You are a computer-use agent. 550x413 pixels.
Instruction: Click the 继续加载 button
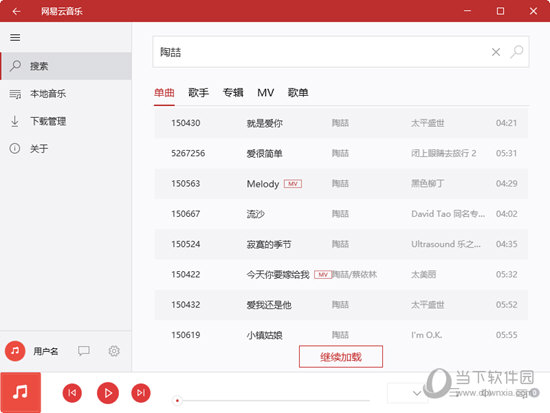click(341, 357)
